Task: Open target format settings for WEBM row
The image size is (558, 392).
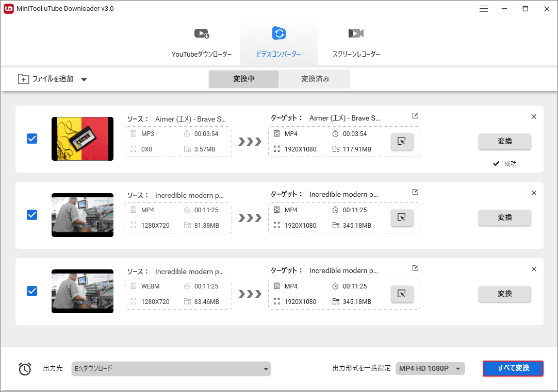Action: (402, 294)
